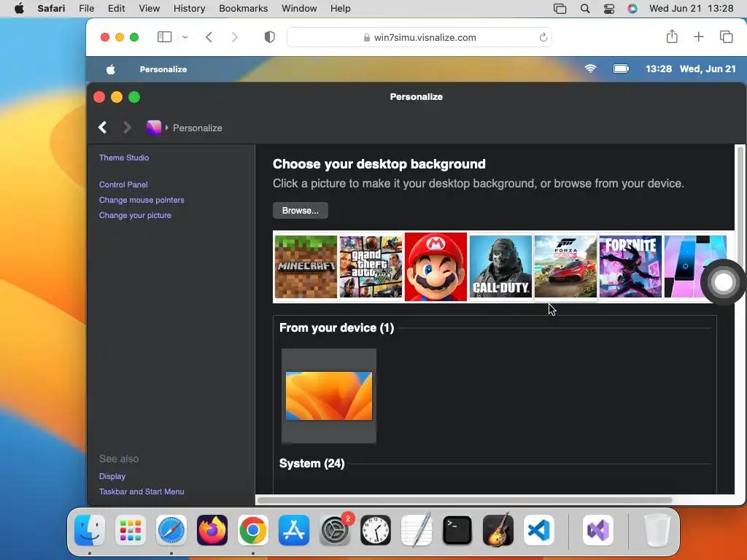Click the floating round assistive button
The width and height of the screenshot is (747, 560).
coord(723,282)
